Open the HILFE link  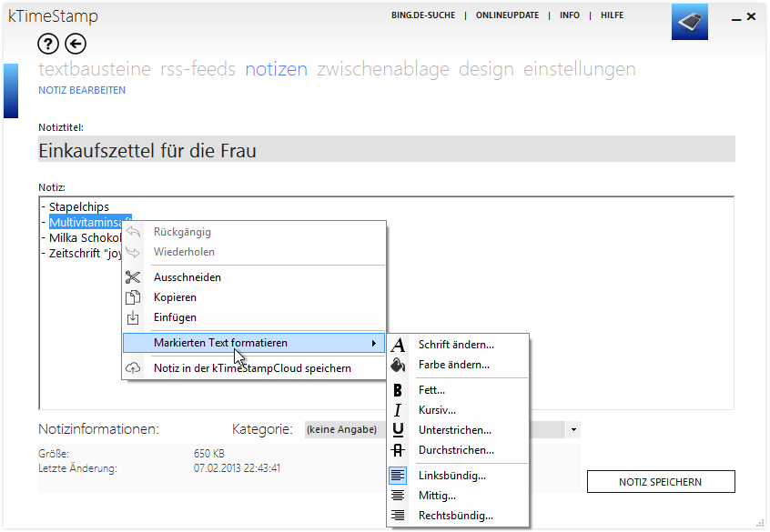pyautogui.click(x=612, y=15)
